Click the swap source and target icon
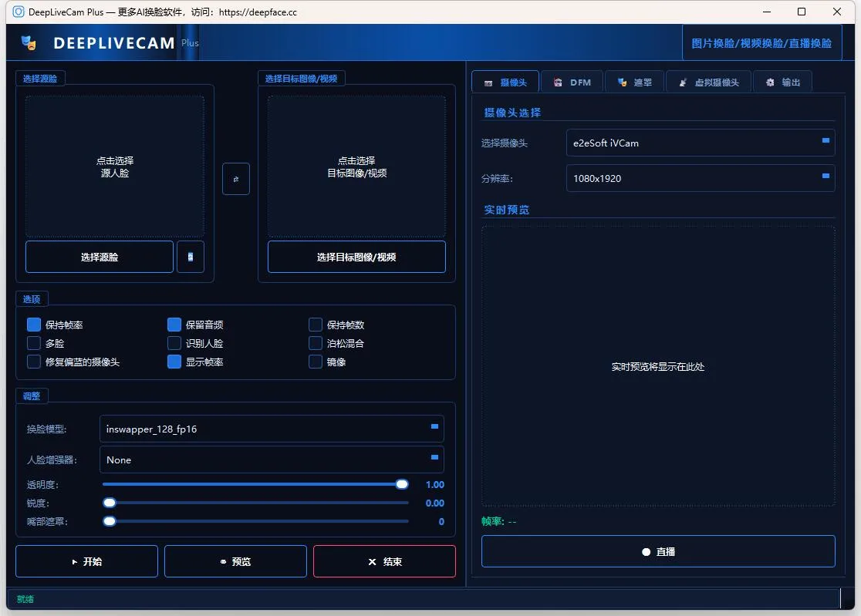861x616 pixels. point(236,179)
